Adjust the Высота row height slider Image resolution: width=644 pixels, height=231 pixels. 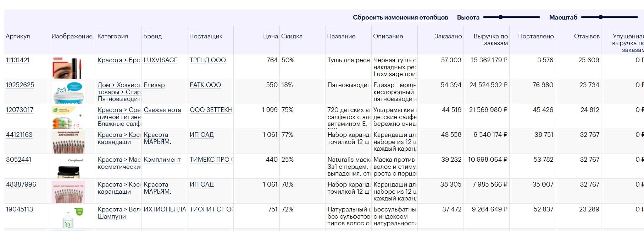(501, 17)
